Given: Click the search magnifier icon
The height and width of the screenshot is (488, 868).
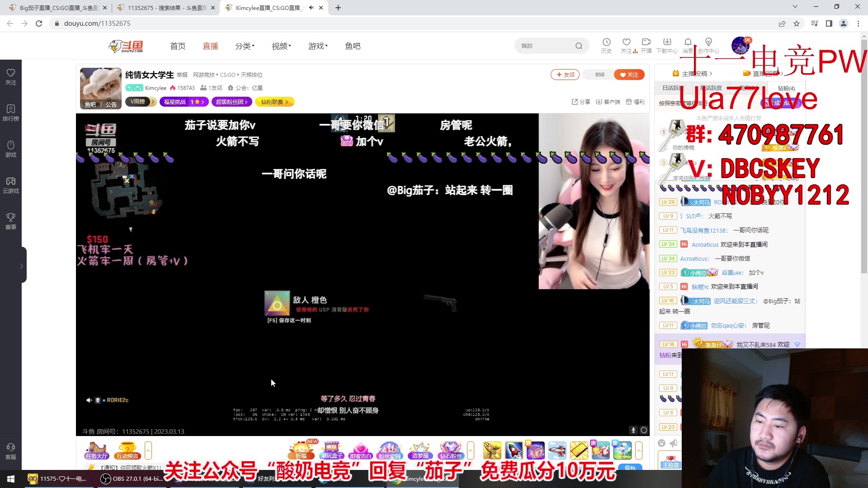Looking at the screenshot, I should (x=579, y=46).
